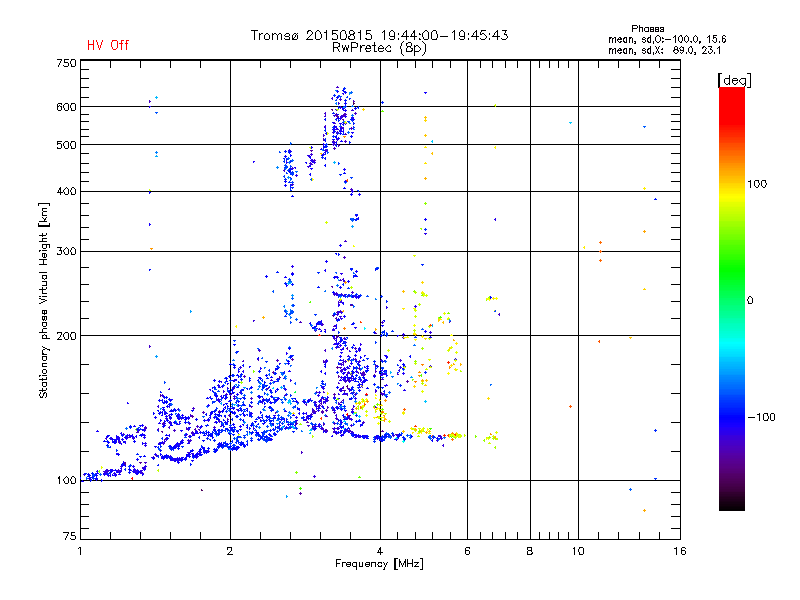This screenshot has width=800, height=600.
Task: Click the 'RwPretec (8p)' subtitle
Action: tap(379, 48)
